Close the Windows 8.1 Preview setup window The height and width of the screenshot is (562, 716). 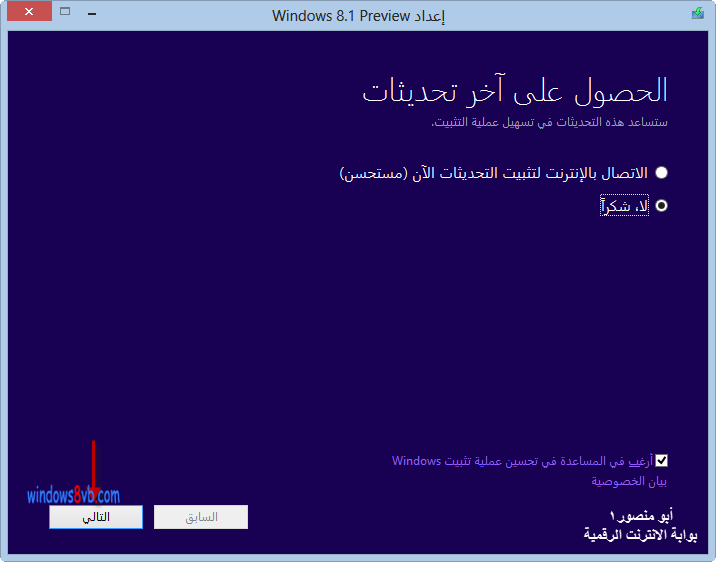pyautogui.click(x=29, y=13)
